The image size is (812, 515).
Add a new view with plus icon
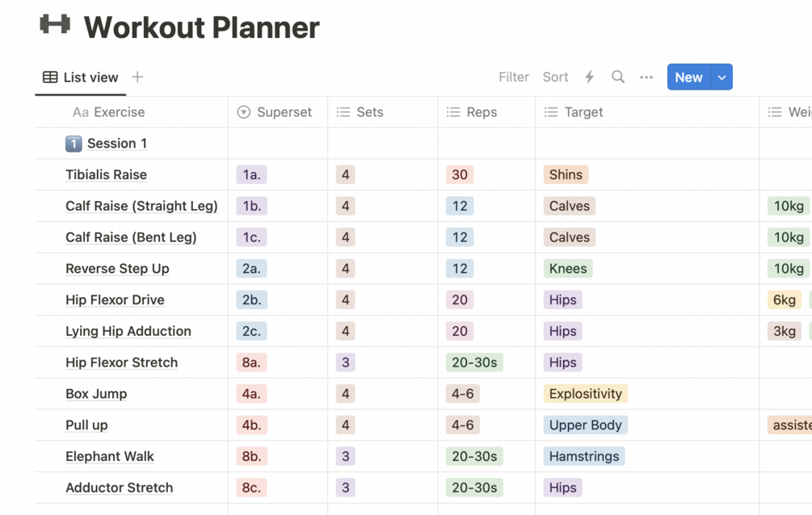tap(137, 77)
